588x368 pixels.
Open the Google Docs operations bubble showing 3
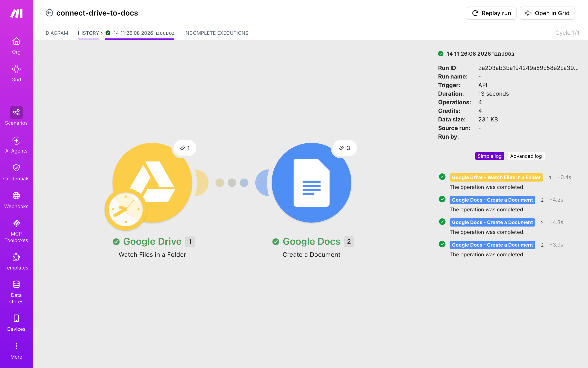pos(345,148)
